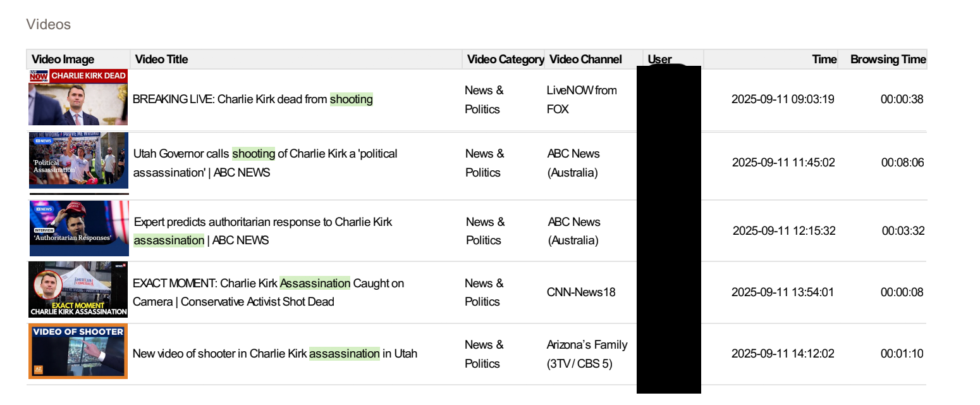
Task: Click the Videos section heading
Action: [49, 24]
